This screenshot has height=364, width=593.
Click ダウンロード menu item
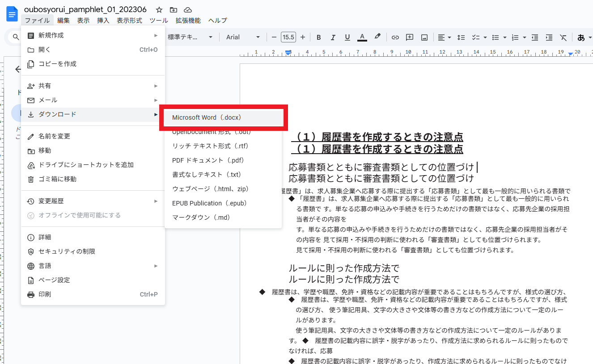(93, 114)
